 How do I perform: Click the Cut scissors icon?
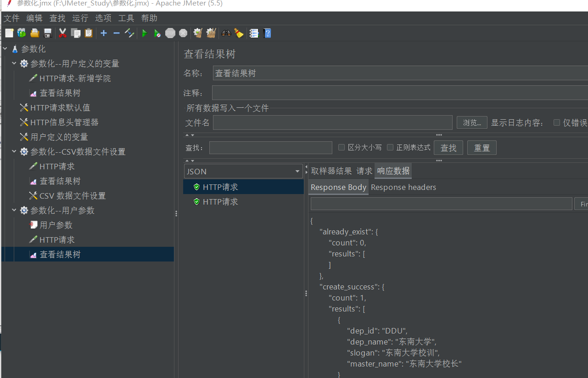pyautogui.click(x=63, y=33)
